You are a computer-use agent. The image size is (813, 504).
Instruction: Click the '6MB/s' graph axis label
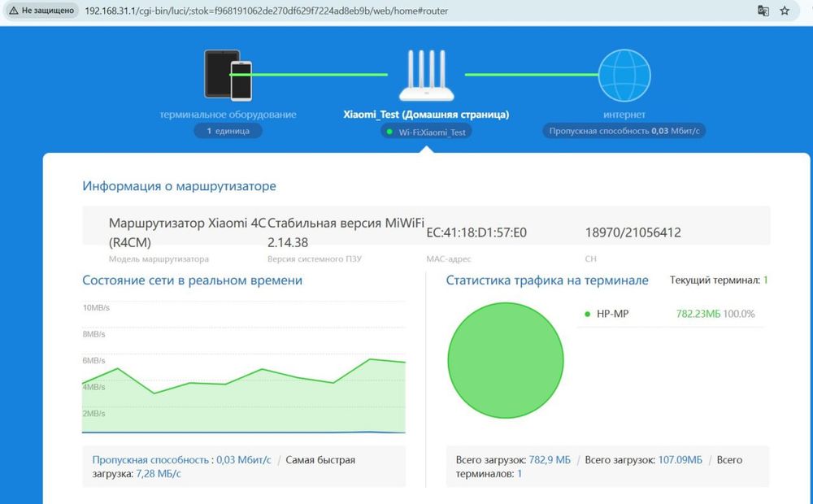pos(93,361)
